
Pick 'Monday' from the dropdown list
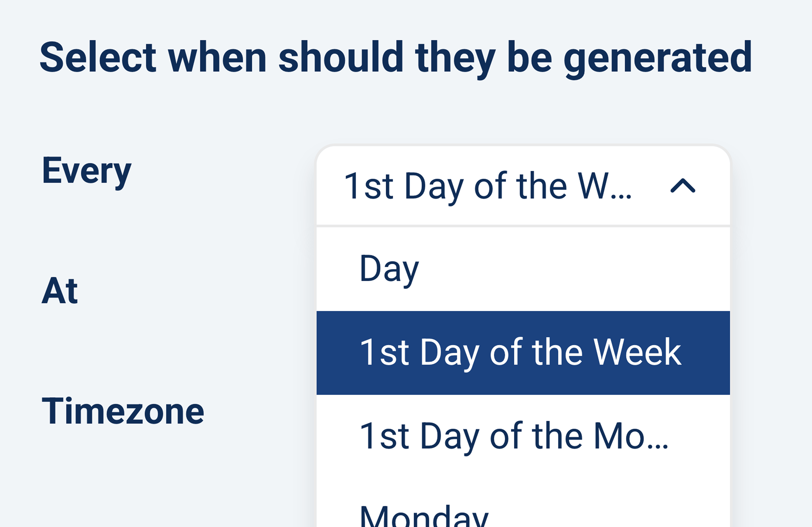[x=424, y=517]
